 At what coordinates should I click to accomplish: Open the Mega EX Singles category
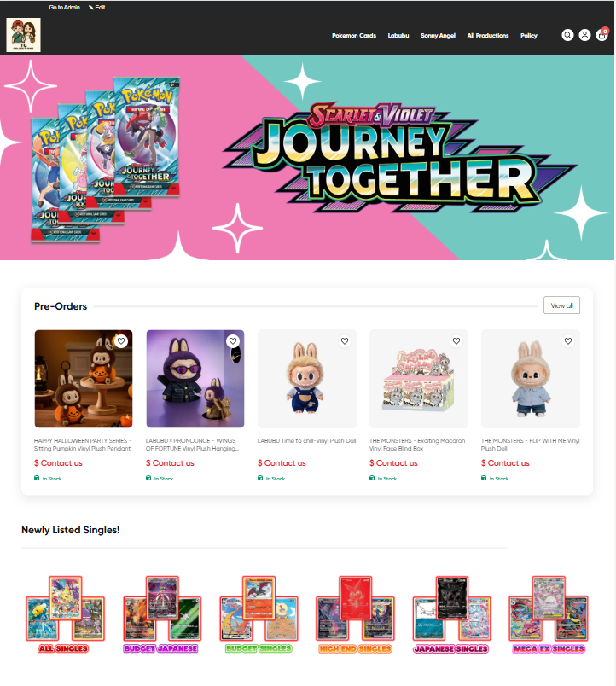tap(549, 614)
